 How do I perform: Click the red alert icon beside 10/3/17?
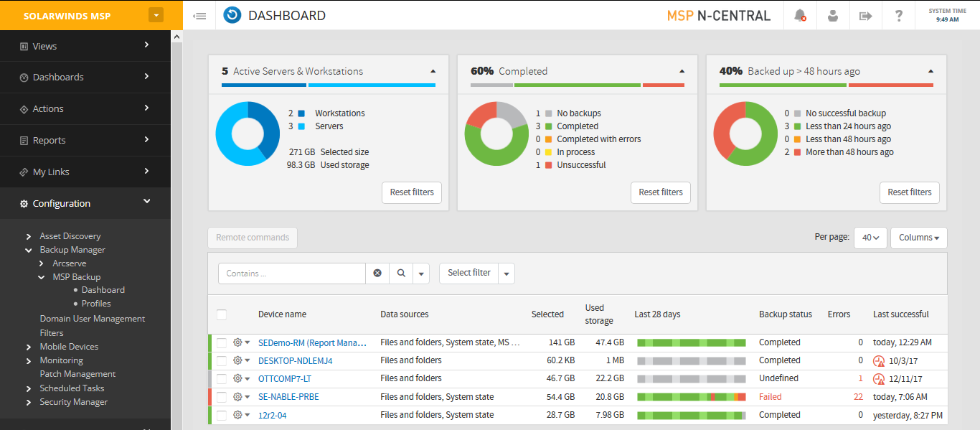point(880,360)
